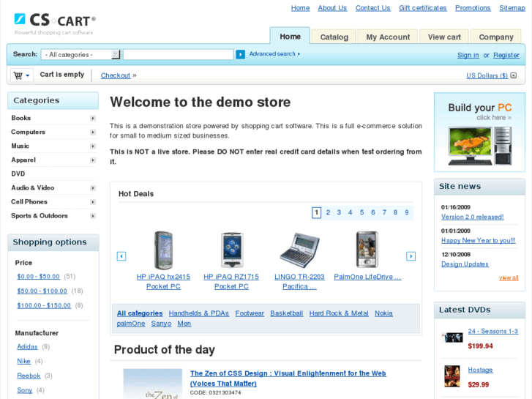Screen dimensions: 532x399
Task: Click the Hot Deals previous arrow
Action: tap(121, 256)
